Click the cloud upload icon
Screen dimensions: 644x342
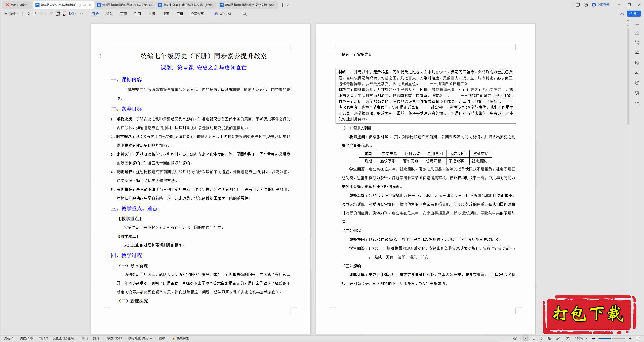622,14
